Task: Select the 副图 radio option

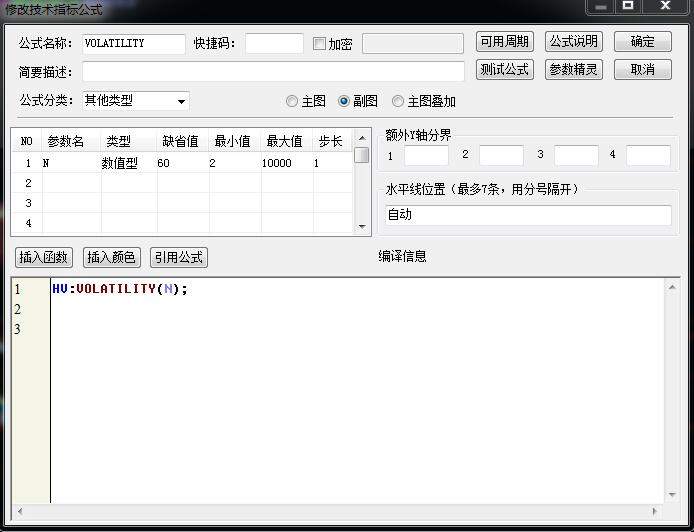Action: click(x=344, y=101)
